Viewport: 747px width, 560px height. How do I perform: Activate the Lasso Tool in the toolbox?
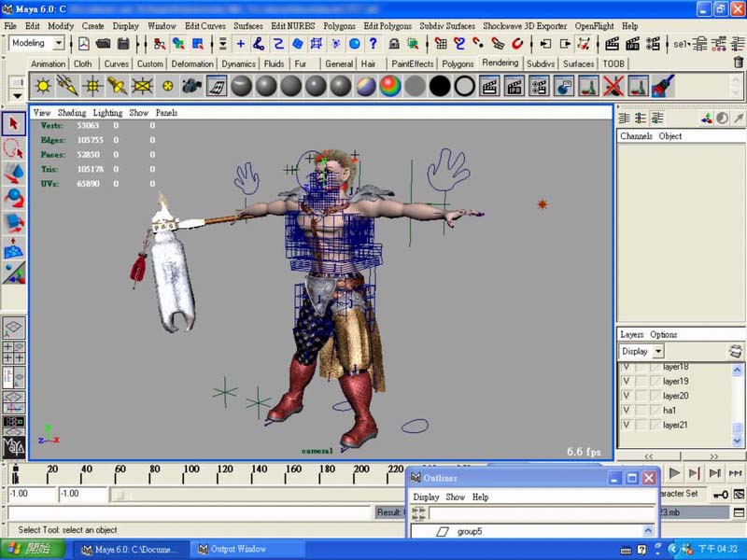(14, 148)
